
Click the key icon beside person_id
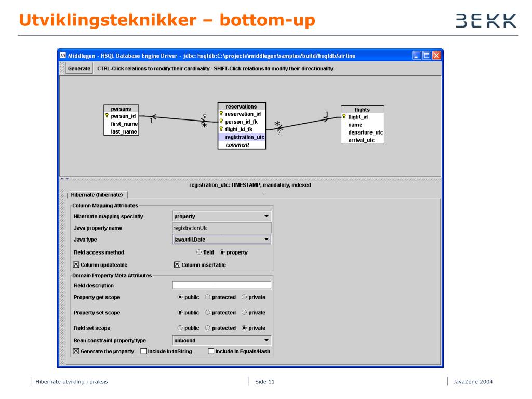[x=107, y=116]
